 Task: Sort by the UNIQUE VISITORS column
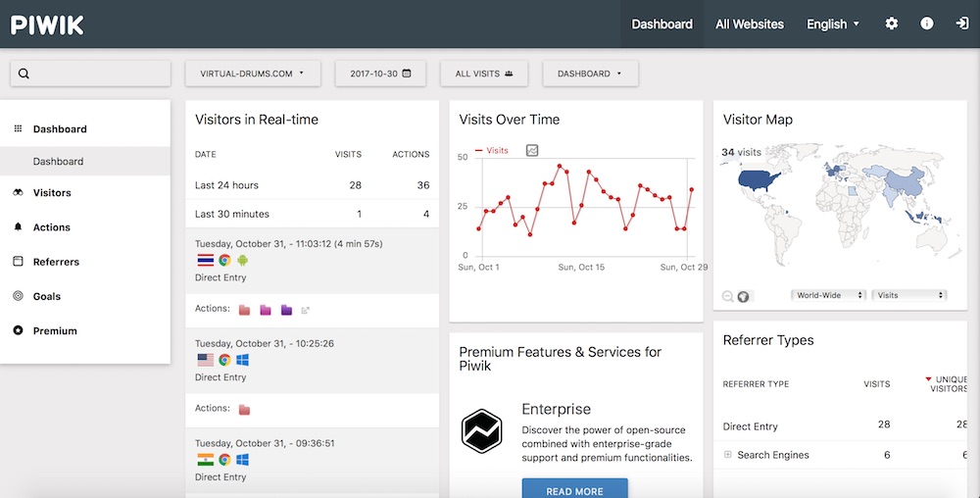(948, 383)
